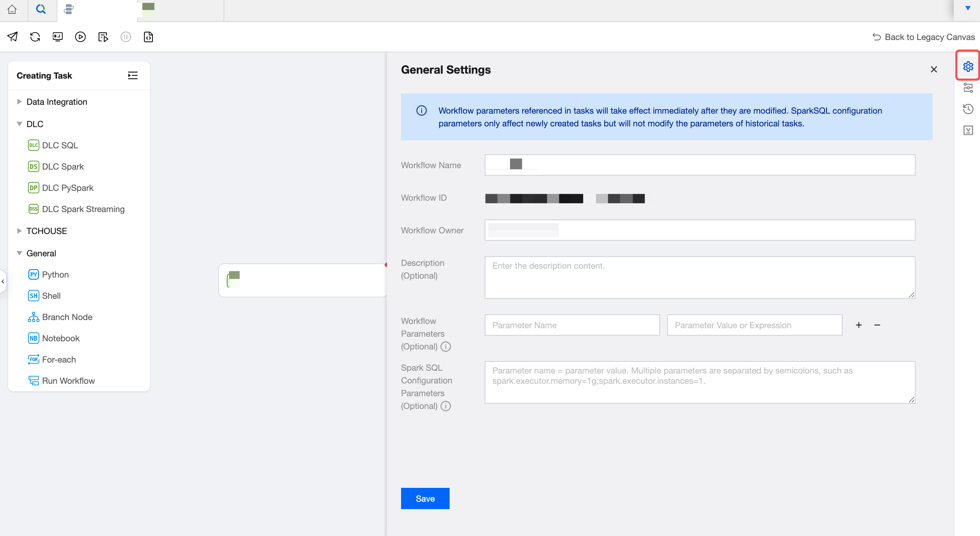This screenshot has height=536, width=980.
Task: Click the Parameter Name input field
Action: 572,325
